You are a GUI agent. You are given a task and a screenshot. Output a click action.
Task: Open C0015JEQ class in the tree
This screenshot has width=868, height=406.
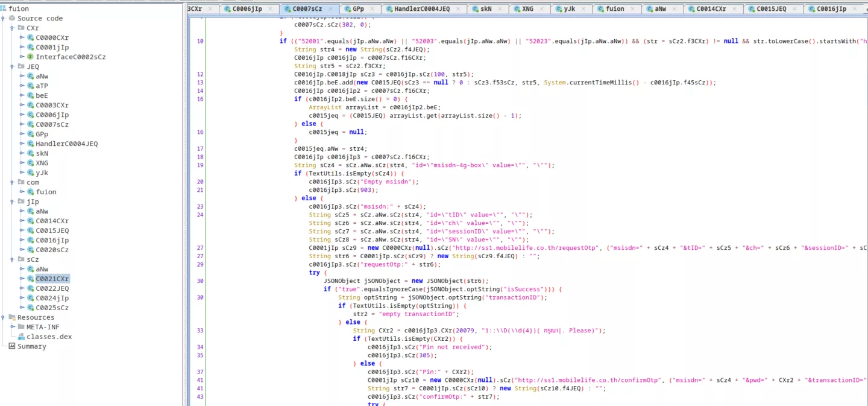click(x=52, y=230)
